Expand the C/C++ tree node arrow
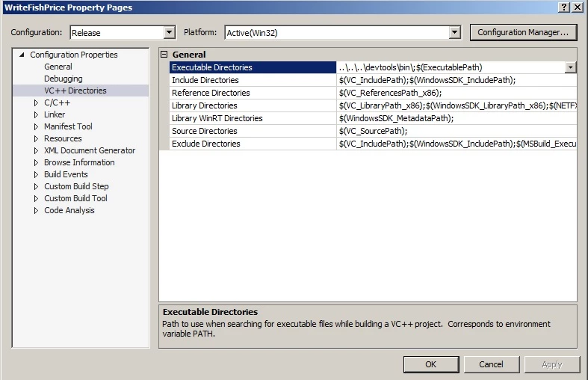 click(36, 102)
